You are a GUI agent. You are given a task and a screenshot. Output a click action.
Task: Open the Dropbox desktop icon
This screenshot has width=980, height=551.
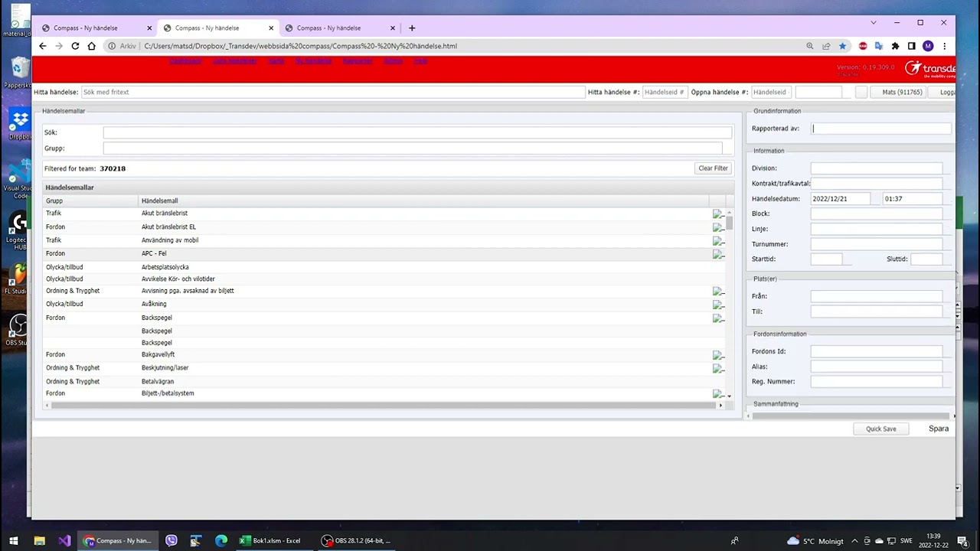point(19,126)
